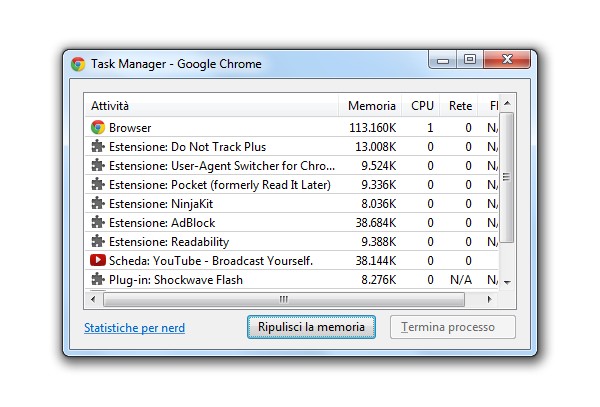
Task: Click the Readability extension puzzle icon
Action: pyautogui.click(x=98, y=241)
